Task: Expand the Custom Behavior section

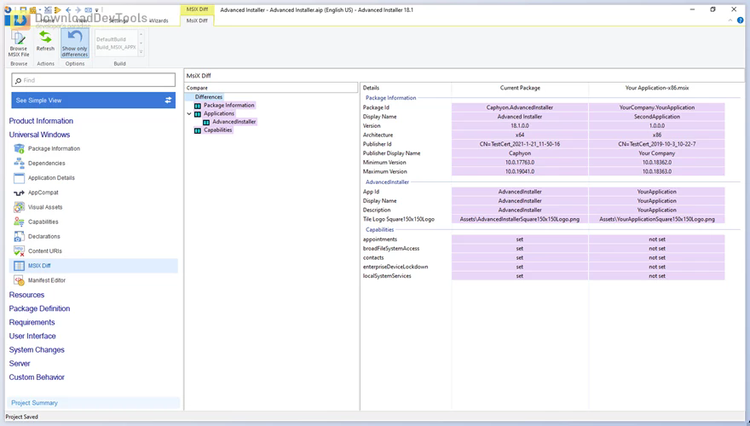Action: pos(37,377)
